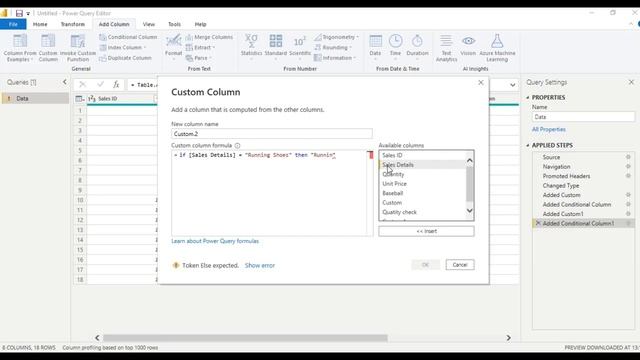Collapse the Queries pane

[64, 82]
